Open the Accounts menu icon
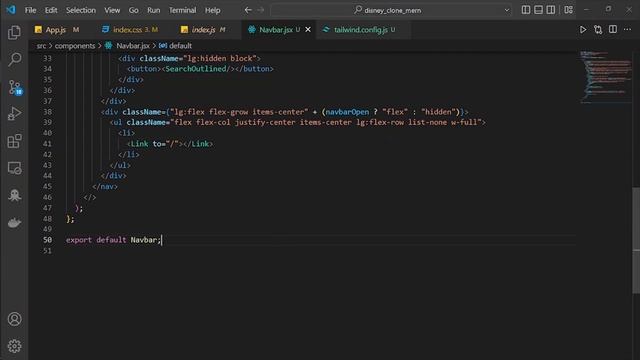The image size is (640, 360). (14, 319)
